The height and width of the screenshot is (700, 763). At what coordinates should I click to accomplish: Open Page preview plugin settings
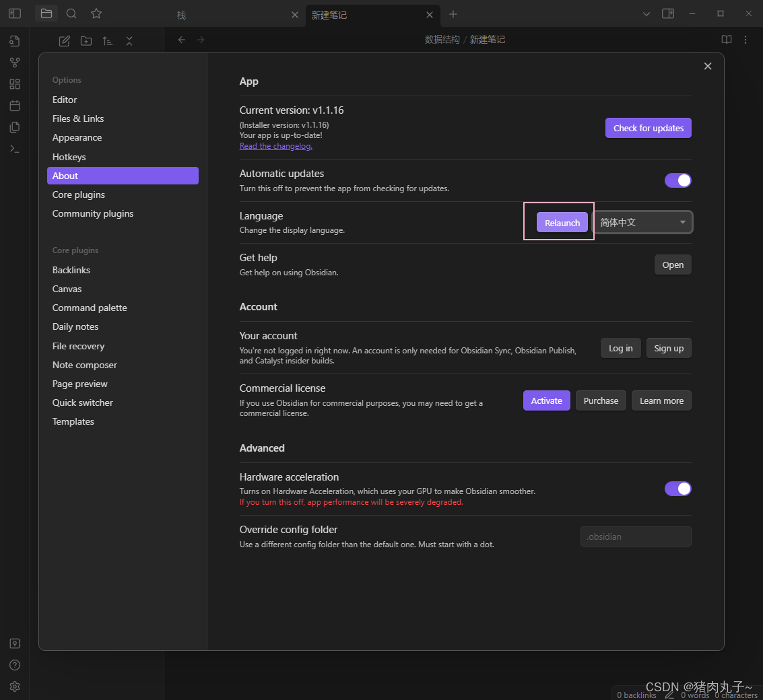(123, 384)
